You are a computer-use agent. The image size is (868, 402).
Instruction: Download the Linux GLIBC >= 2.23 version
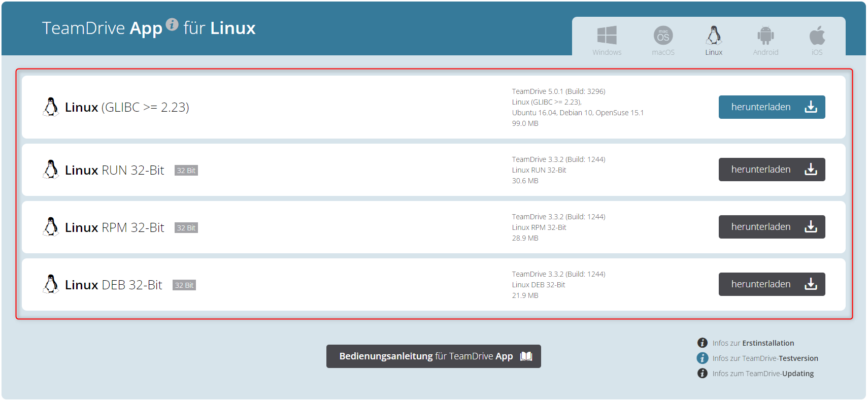[772, 107]
